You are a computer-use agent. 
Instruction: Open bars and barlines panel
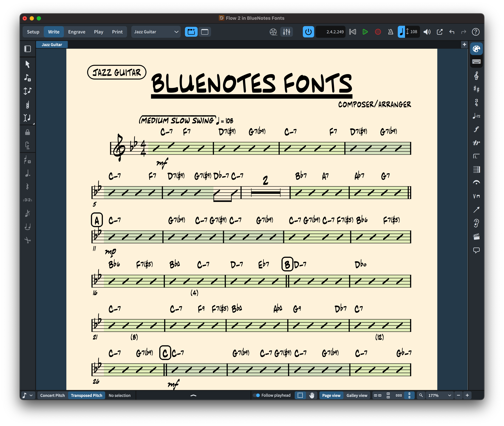pos(476,170)
